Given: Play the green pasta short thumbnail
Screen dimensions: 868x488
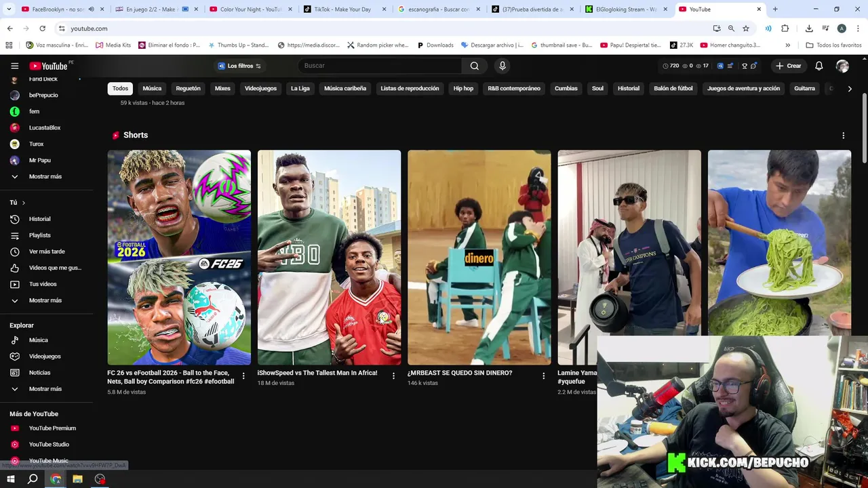Looking at the screenshot, I should coord(779,243).
